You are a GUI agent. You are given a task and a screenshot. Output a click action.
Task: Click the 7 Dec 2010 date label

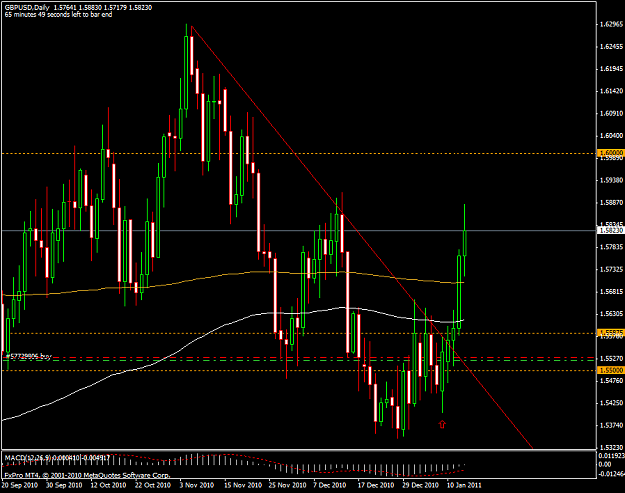[x=330, y=485]
